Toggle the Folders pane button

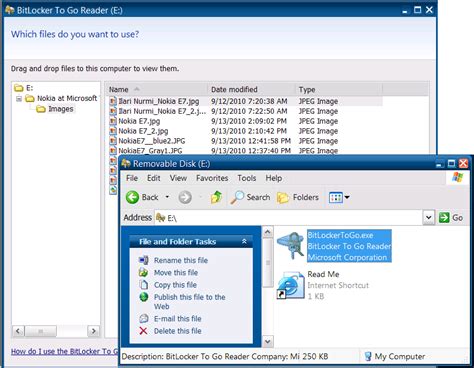pyautogui.click(x=298, y=197)
